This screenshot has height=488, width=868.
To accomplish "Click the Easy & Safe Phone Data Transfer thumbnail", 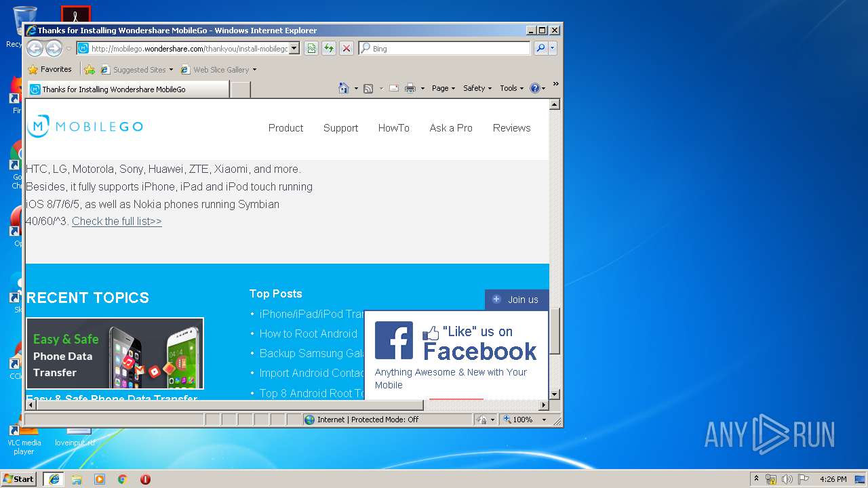I will point(115,353).
